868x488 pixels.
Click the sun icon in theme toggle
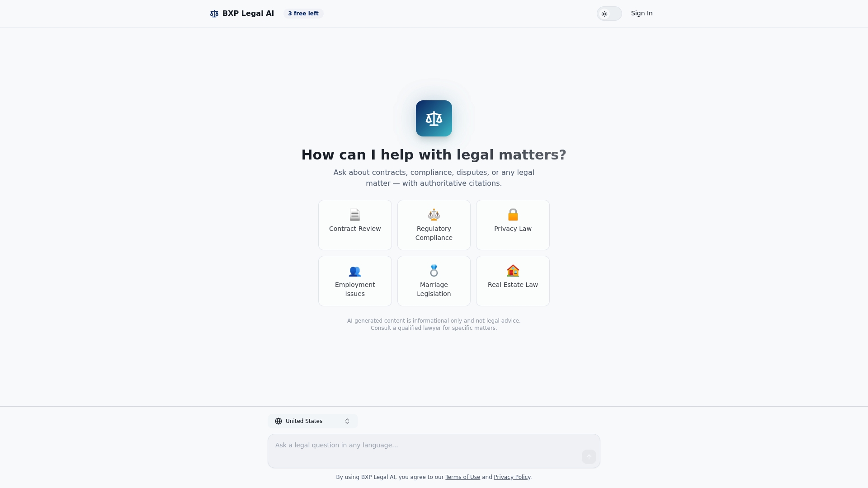click(604, 14)
